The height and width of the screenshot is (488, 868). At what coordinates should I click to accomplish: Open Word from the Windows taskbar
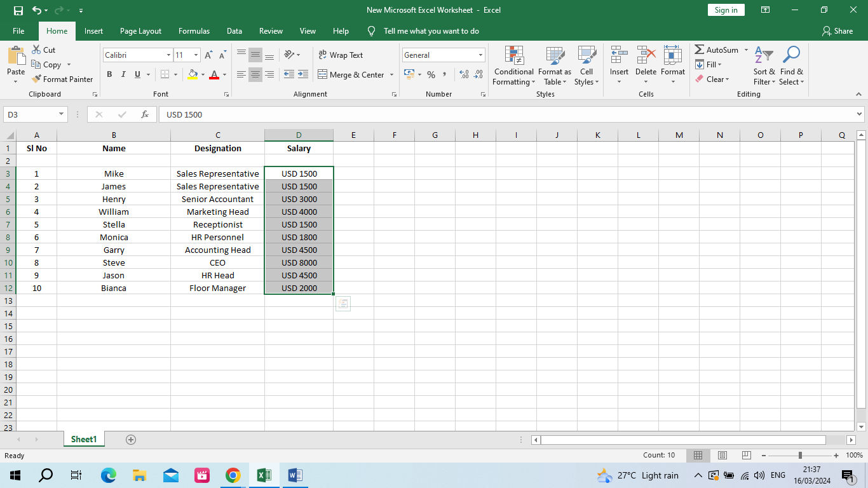click(295, 475)
